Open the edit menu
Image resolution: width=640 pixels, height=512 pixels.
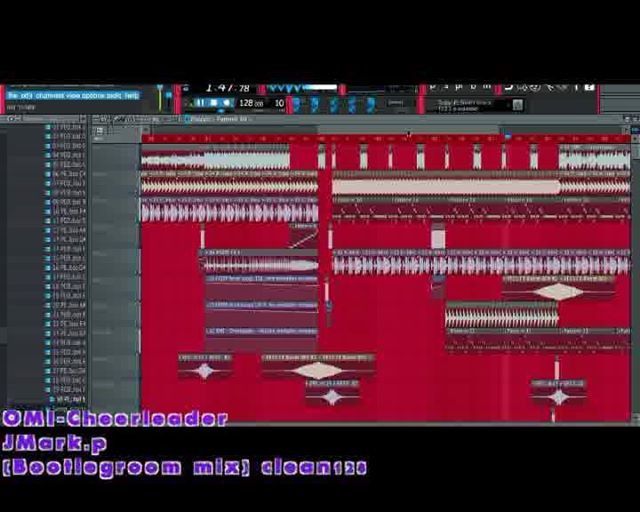pyautogui.click(x=26, y=96)
